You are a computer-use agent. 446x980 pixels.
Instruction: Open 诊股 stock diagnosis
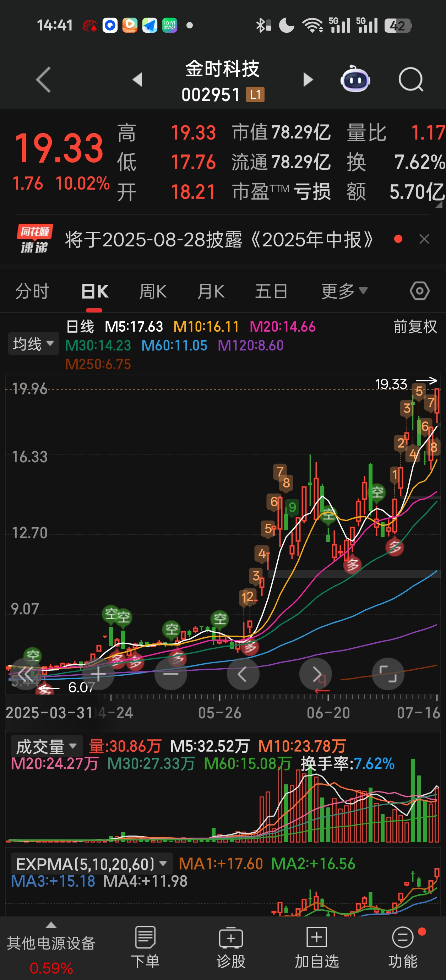point(230,947)
